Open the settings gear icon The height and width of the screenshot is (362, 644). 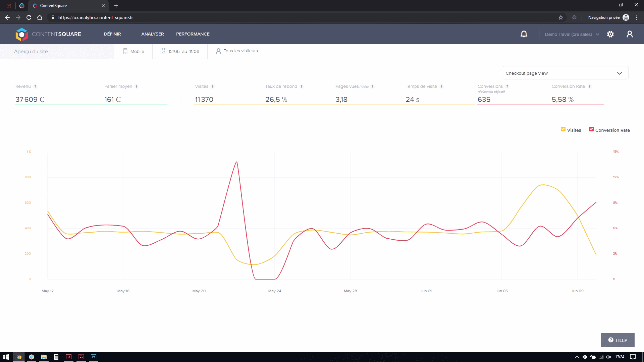coord(610,34)
